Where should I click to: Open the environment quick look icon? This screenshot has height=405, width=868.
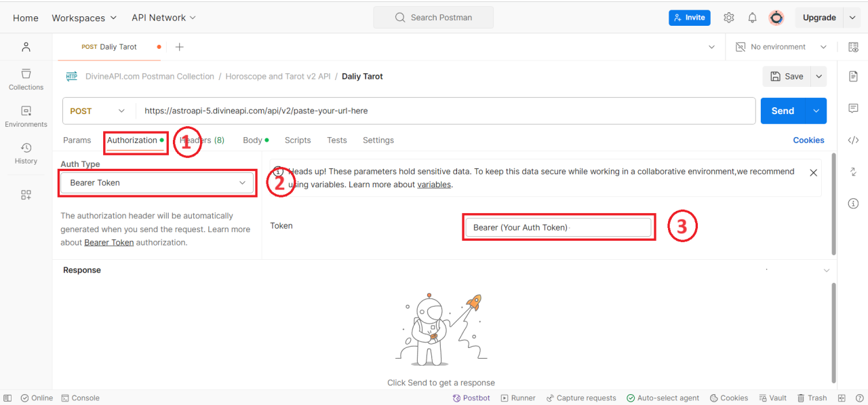(x=853, y=47)
